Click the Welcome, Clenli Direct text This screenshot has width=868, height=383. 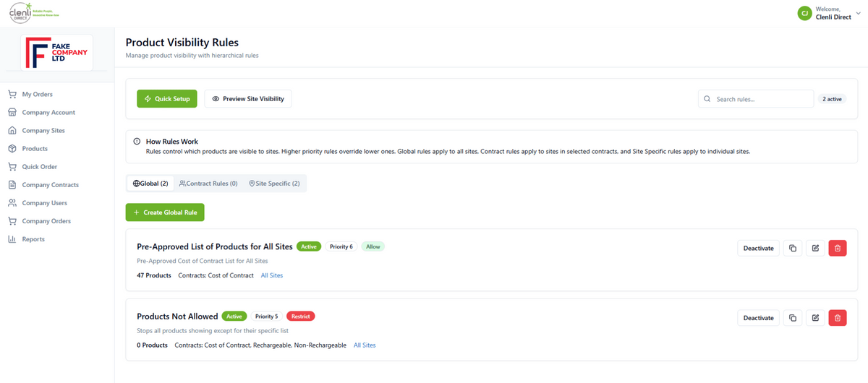833,13
